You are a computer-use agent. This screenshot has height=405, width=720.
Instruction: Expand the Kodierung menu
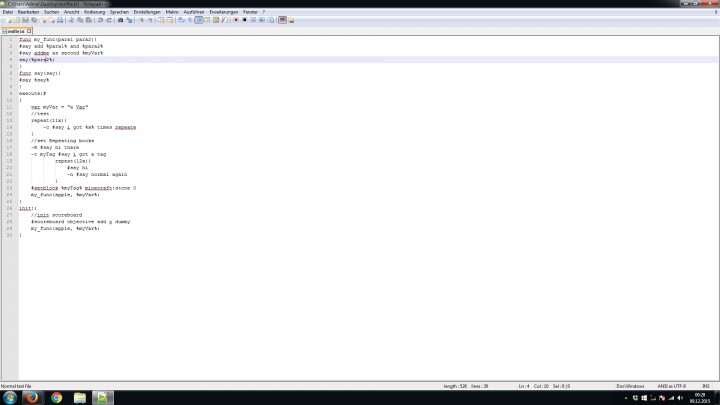(95, 11)
